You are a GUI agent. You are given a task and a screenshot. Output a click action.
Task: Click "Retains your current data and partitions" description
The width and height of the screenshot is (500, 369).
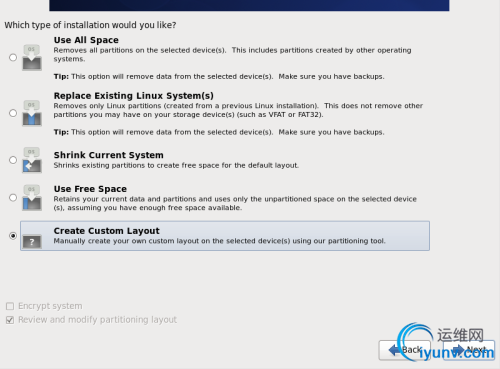pos(235,203)
